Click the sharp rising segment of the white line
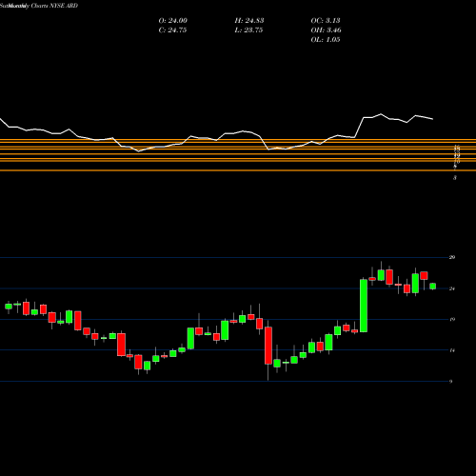476x476 pixels. coord(359,128)
